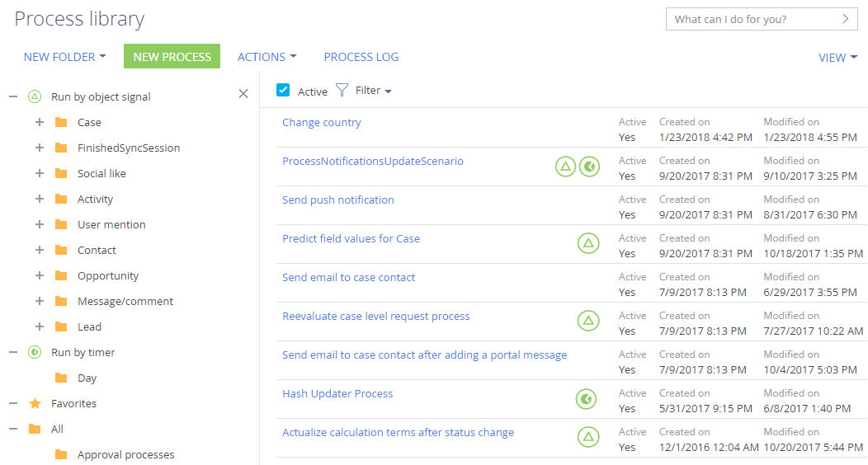The width and height of the screenshot is (868, 465).
Task: Open the Actions menu
Action: click(x=267, y=57)
